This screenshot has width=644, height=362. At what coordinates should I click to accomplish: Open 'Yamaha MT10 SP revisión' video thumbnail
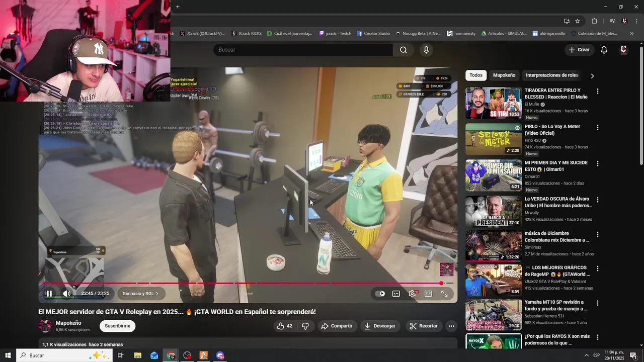point(494,315)
